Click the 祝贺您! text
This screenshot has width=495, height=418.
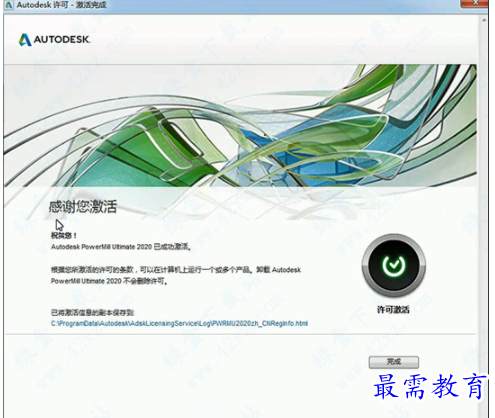pos(64,235)
